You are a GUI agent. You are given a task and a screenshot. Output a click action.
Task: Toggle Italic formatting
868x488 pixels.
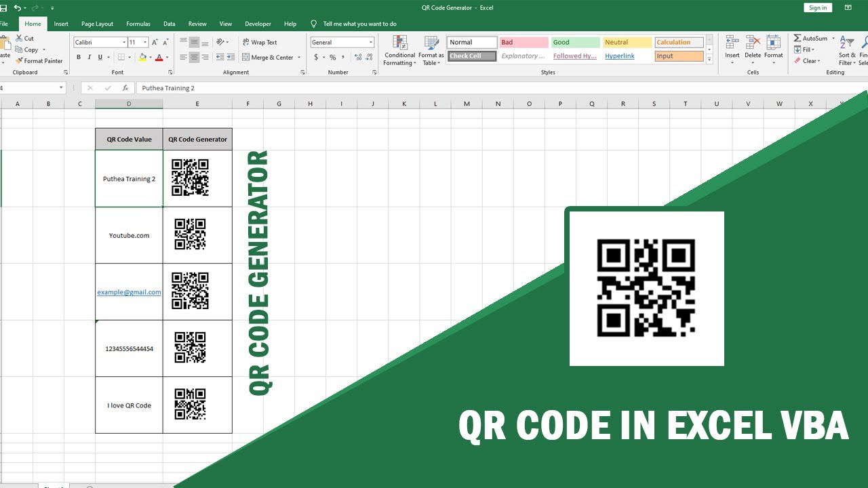pos(90,58)
